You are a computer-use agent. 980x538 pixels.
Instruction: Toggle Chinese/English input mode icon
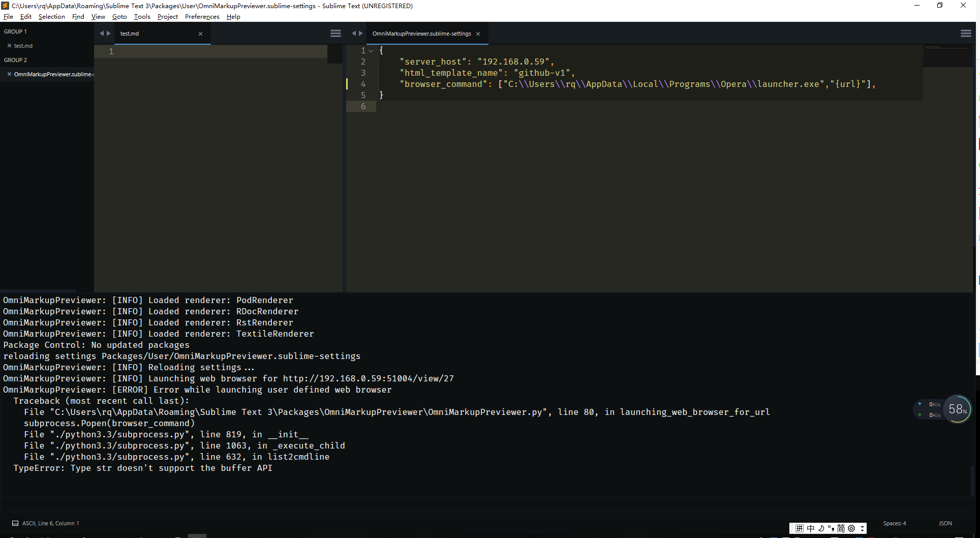coord(811,528)
